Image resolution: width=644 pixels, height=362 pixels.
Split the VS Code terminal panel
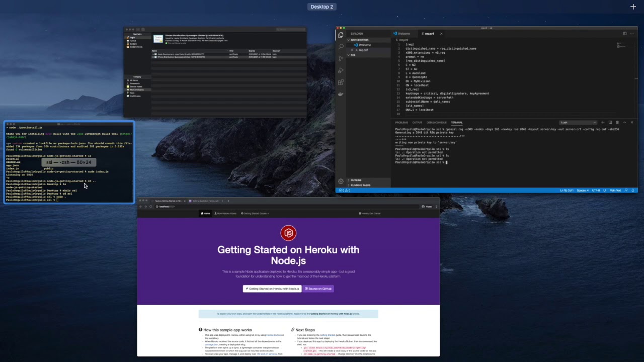[610, 122]
